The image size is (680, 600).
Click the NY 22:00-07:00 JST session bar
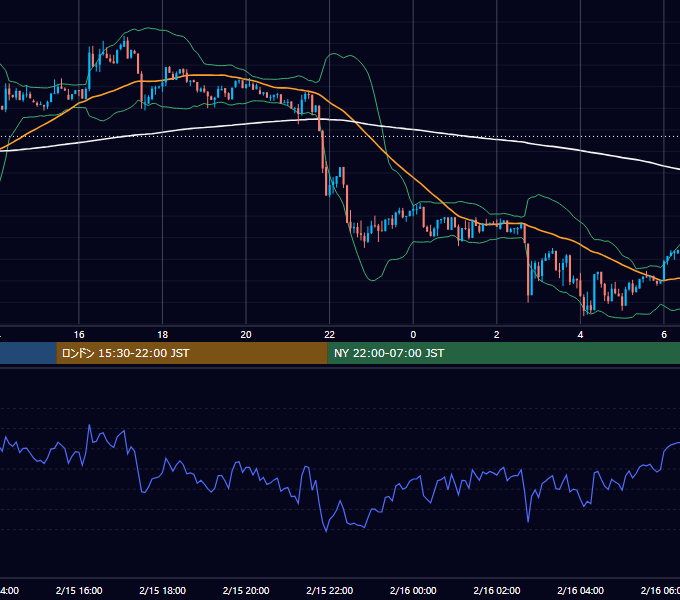[503, 353]
